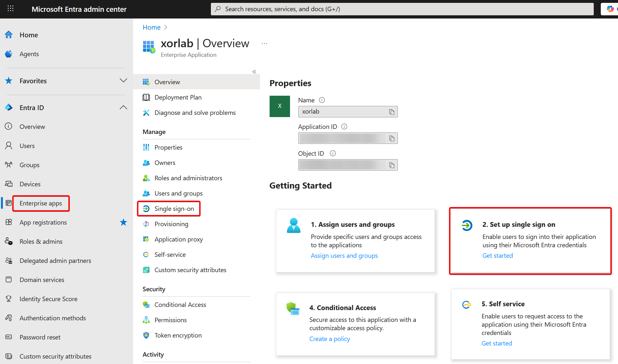Viewport: 618px width, 364px height.
Task: Copy the Object ID value
Action: click(x=391, y=165)
